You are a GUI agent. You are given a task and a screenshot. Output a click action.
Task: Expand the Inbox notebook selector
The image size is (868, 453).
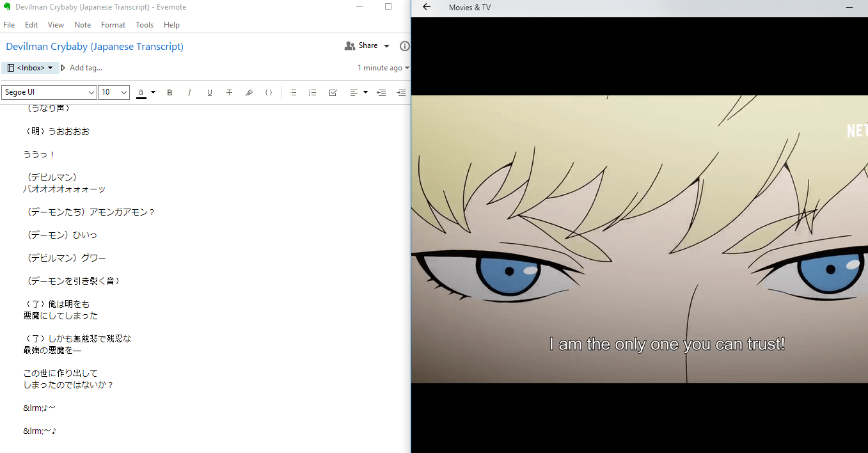point(30,68)
